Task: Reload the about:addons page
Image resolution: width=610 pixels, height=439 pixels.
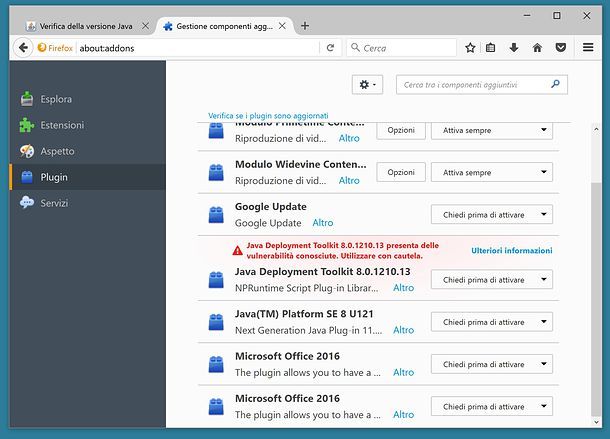Action: (x=330, y=48)
